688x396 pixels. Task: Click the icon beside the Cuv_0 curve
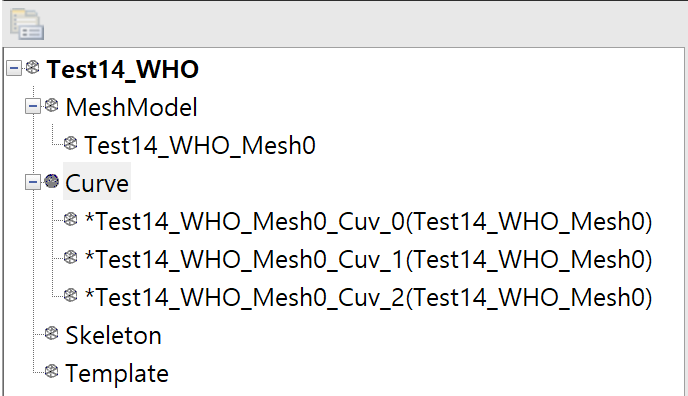pos(70,219)
